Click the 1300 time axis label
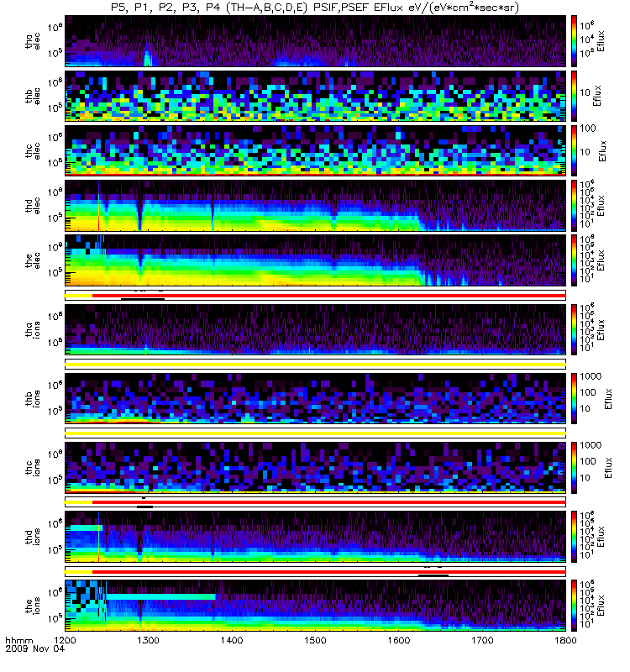Image resolution: width=630 pixels, height=672 pixels. 149,640
